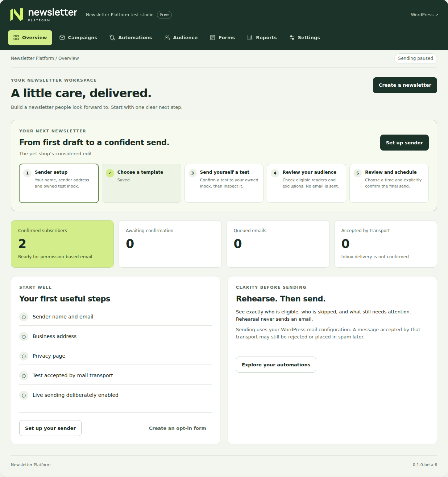Click 'Newsletter Platform test studio' title
Viewport: 448px width, 477px height.
pyautogui.click(x=120, y=15)
